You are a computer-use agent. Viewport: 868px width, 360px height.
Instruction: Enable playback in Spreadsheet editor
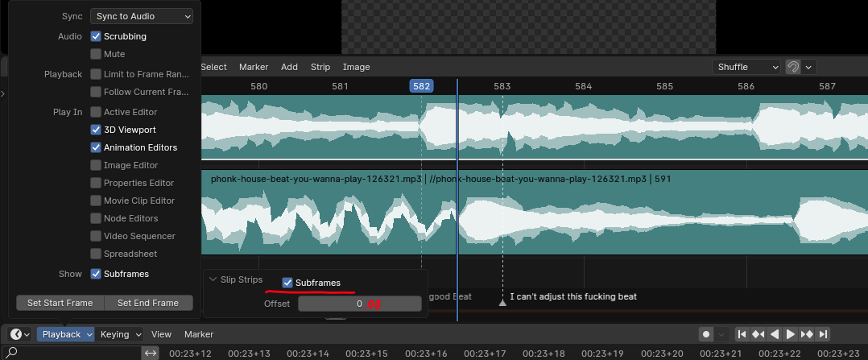[95, 254]
